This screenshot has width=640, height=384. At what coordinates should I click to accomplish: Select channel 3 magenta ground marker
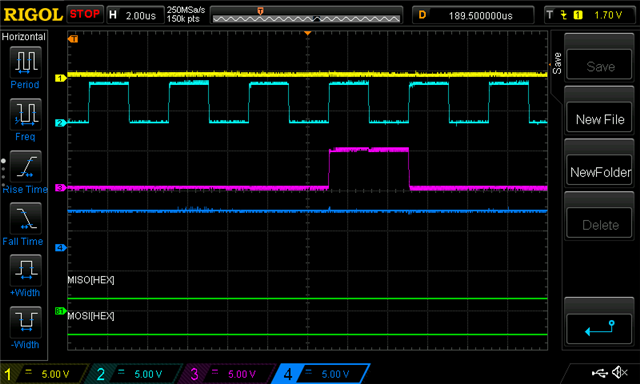[60, 188]
